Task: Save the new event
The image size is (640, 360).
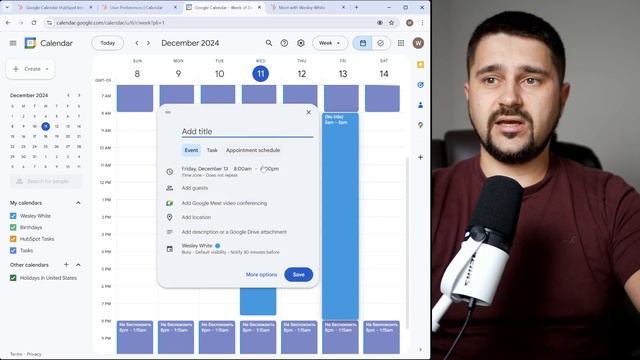Action: 299,275
